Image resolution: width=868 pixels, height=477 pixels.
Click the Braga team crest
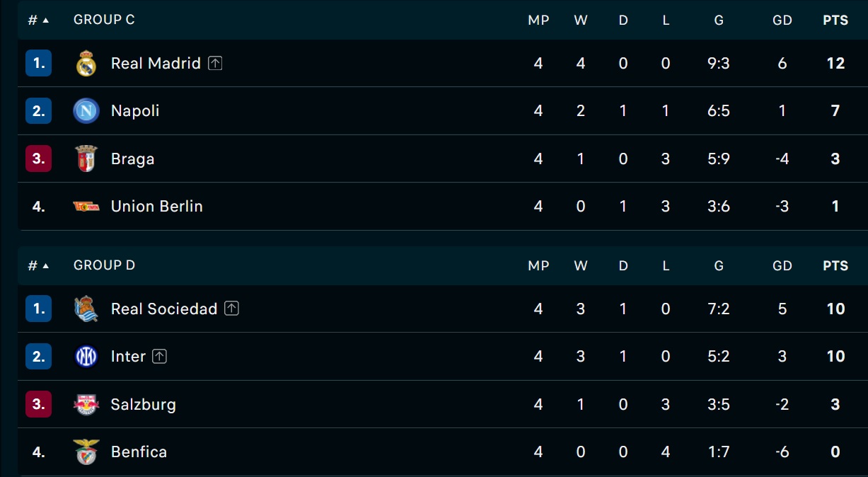(x=86, y=159)
